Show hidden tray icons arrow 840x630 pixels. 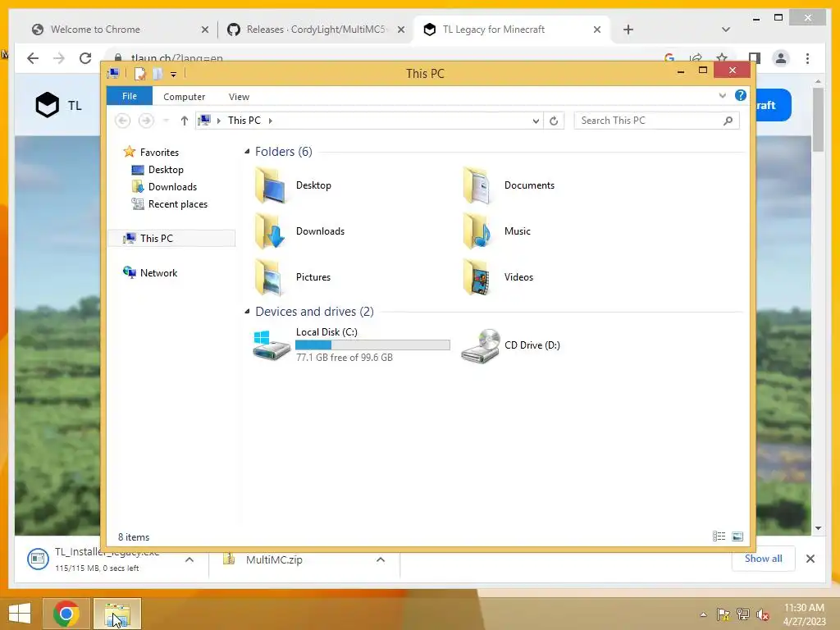tap(703, 614)
